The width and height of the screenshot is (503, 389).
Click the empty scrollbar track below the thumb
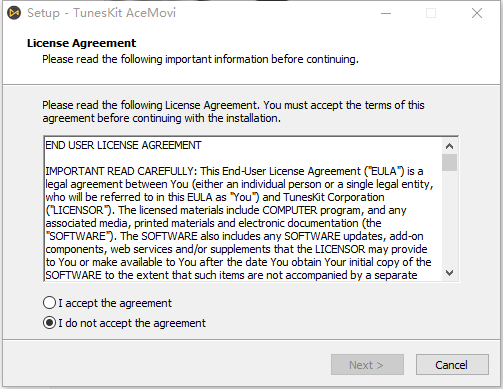click(449, 218)
